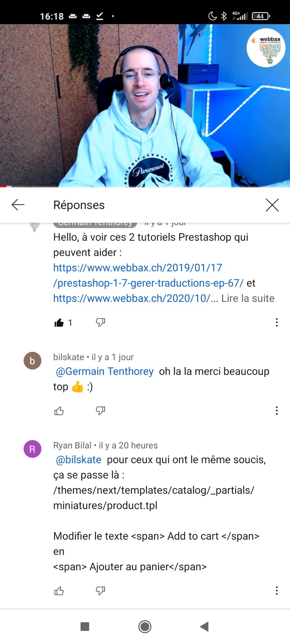Tap the @Germain Tenthorey mention
This screenshot has width=290, height=644.
click(x=105, y=371)
